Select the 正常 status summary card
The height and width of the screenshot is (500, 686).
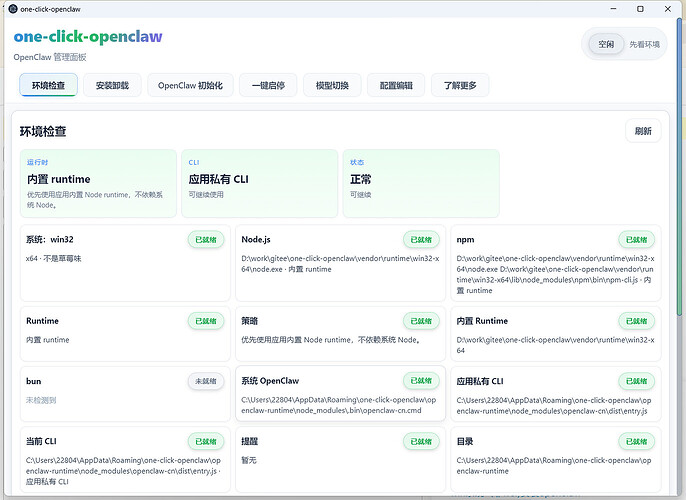421,183
